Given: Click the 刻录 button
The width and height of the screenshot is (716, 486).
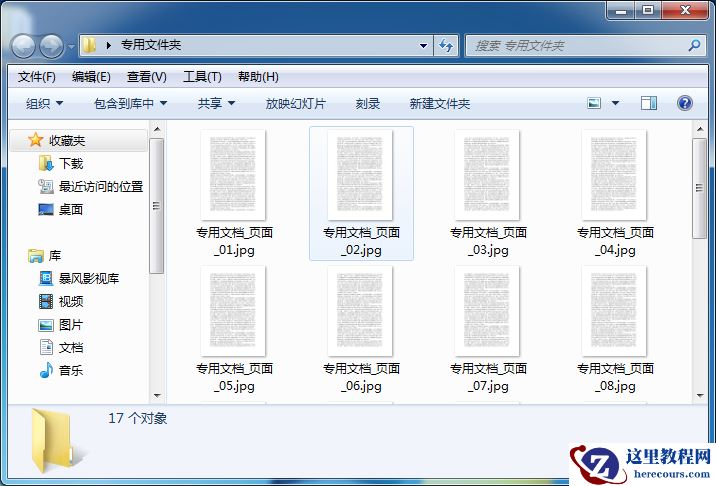Looking at the screenshot, I should [368, 104].
